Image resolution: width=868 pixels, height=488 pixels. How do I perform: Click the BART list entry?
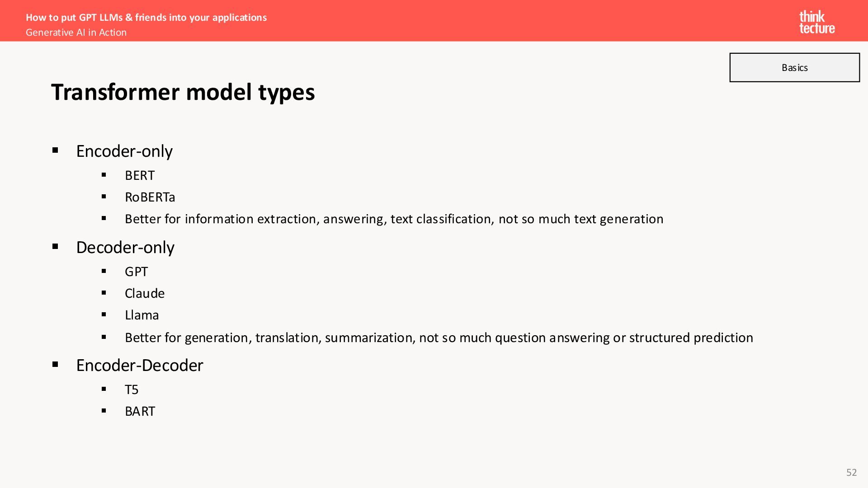click(140, 411)
